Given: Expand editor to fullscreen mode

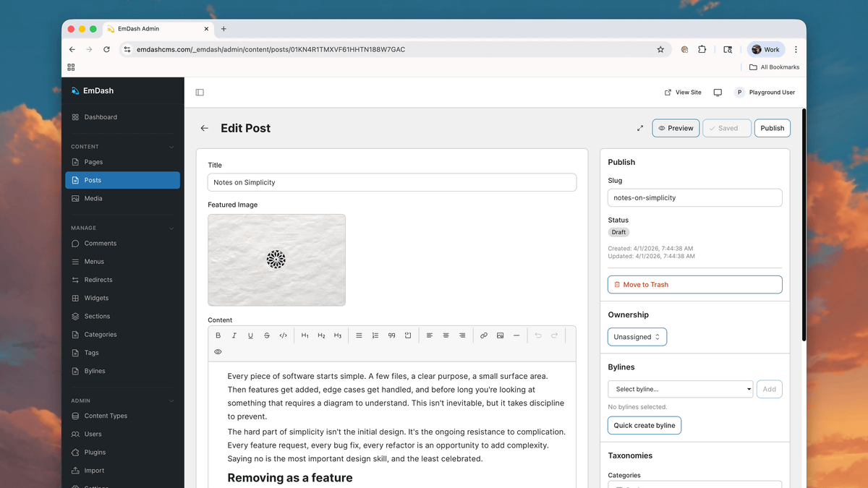Looking at the screenshot, I should point(640,128).
